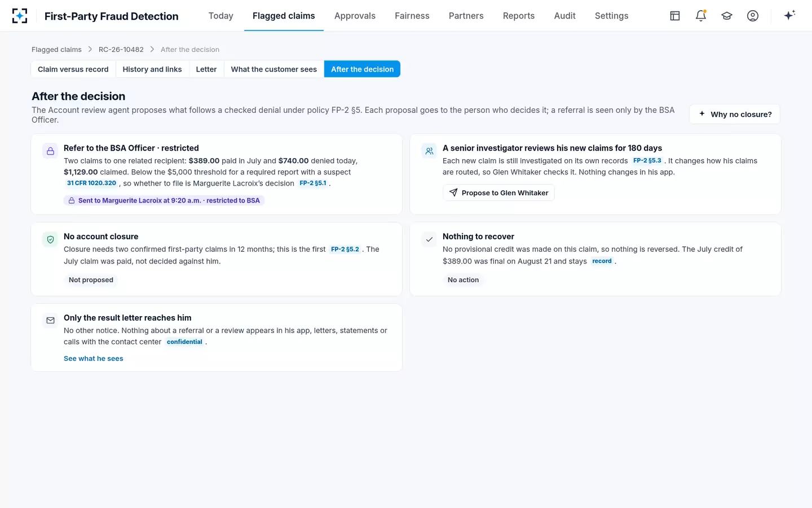The image size is (812, 508).
Task: Open the graduation cap learning icon
Action: (x=727, y=16)
